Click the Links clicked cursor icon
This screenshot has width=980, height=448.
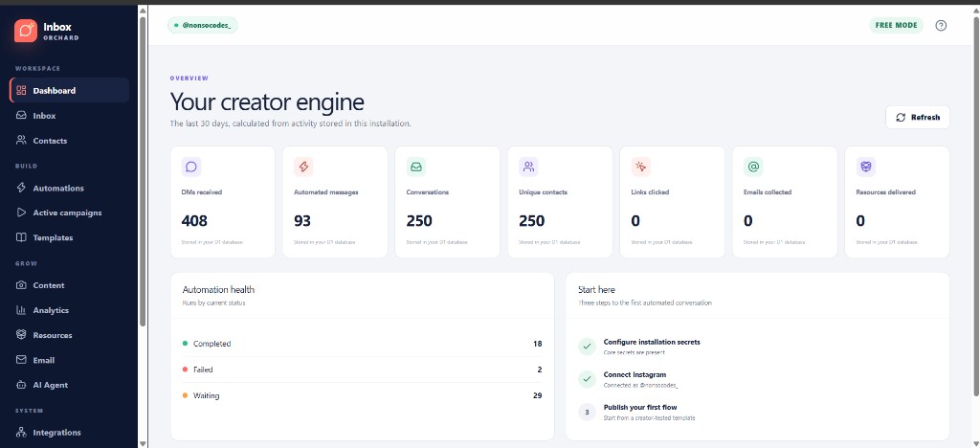pos(641,167)
